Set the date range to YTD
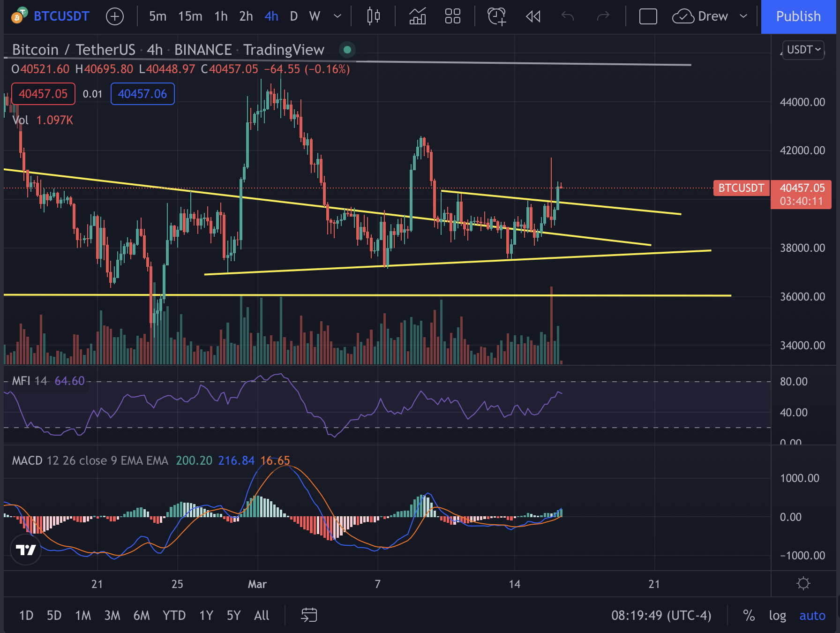 174,615
